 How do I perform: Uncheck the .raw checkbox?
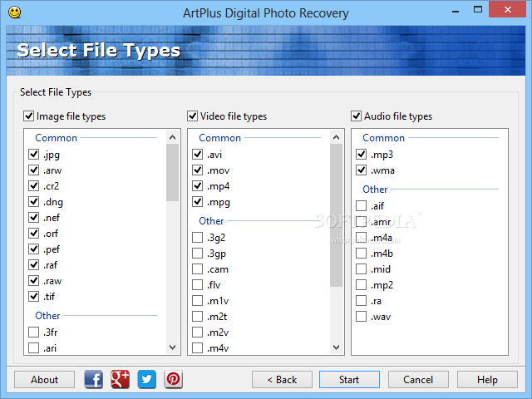tap(33, 281)
